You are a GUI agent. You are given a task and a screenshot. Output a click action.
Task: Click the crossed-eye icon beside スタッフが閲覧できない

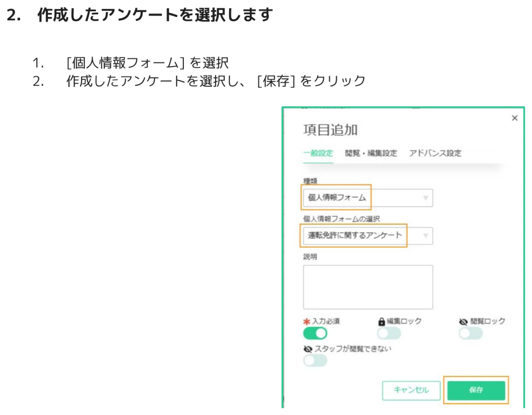point(308,349)
